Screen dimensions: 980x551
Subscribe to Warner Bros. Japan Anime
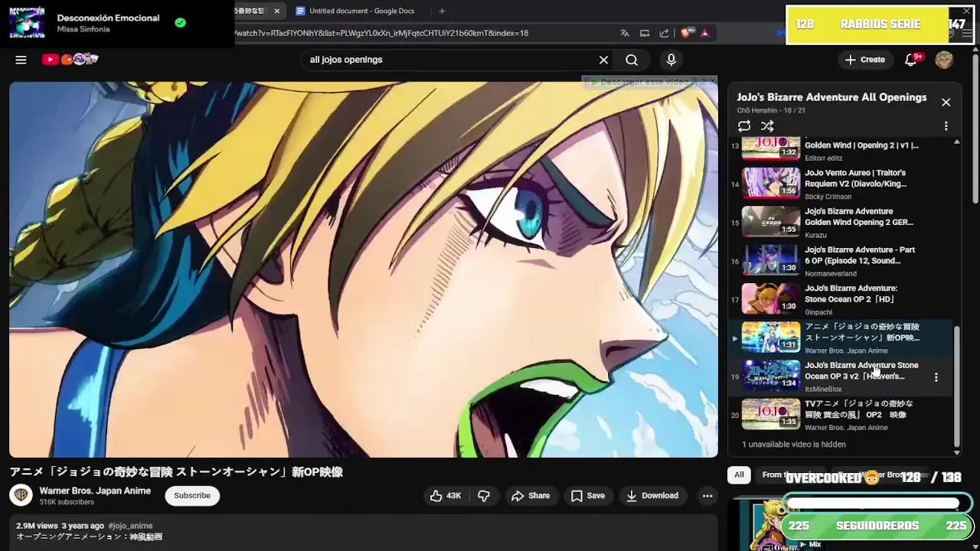[192, 495]
